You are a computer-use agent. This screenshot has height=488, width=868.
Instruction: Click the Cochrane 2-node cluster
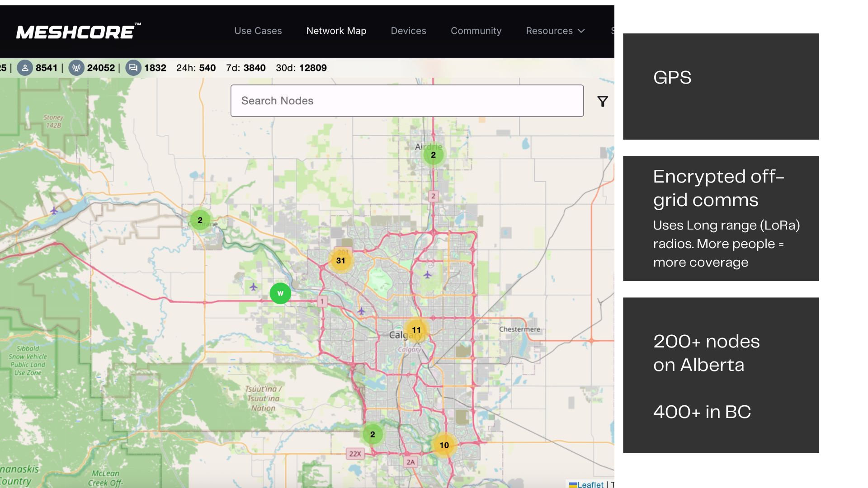point(200,221)
